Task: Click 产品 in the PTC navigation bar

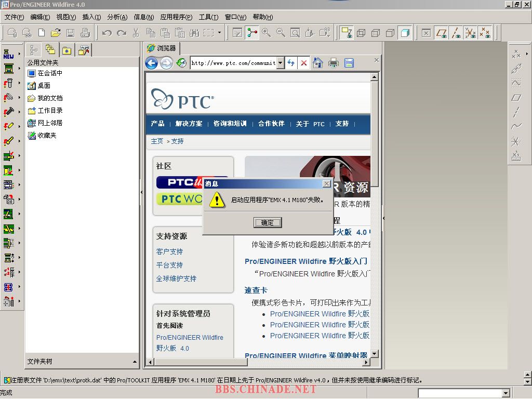Action: tap(157, 124)
